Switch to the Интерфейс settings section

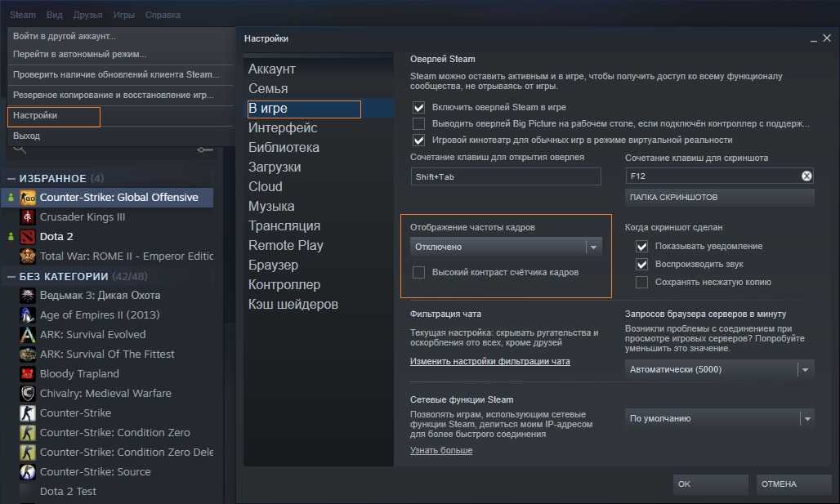[x=283, y=128]
